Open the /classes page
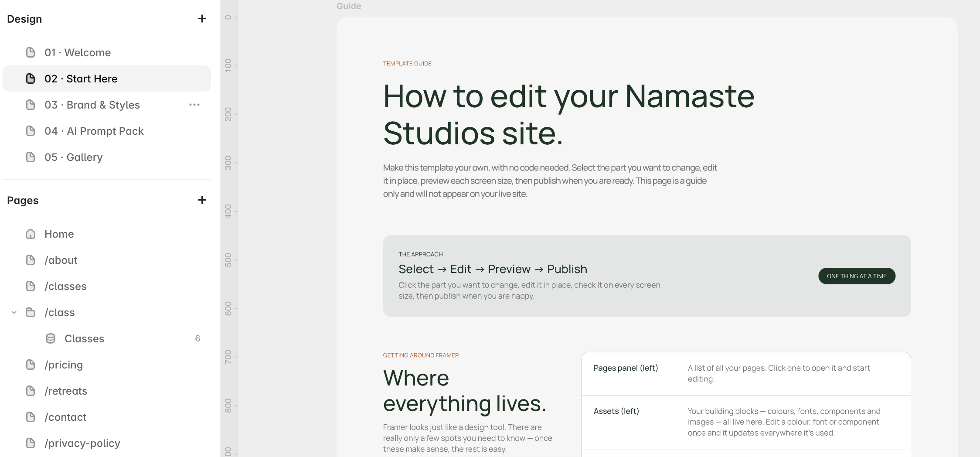This screenshot has width=980, height=457. 107,286
